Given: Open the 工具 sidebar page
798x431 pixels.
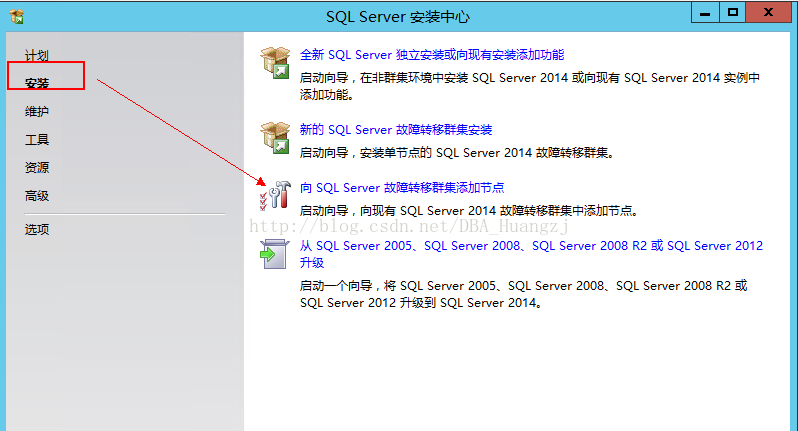Looking at the screenshot, I should click(x=37, y=139).
